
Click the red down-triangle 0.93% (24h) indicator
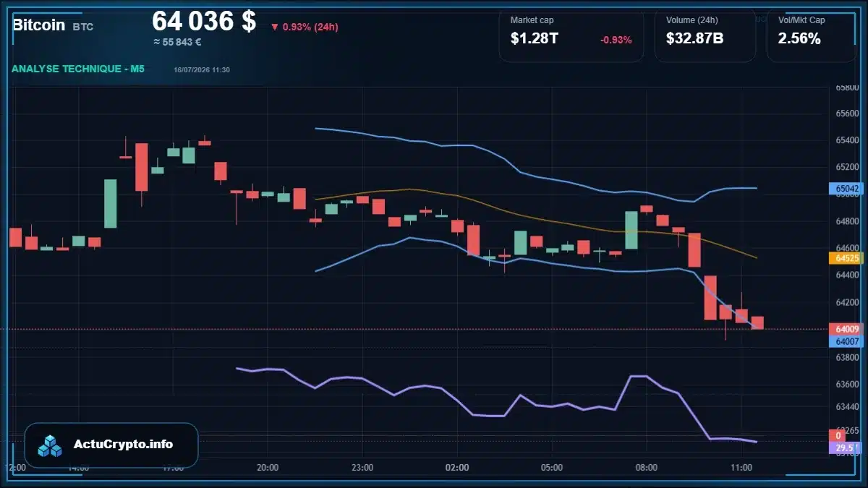tap(305, 27)
